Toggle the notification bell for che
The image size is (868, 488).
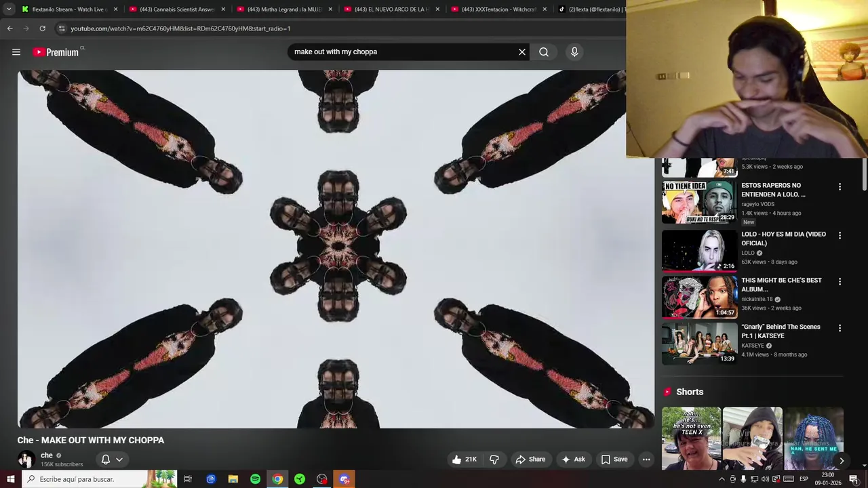point(106,460)
